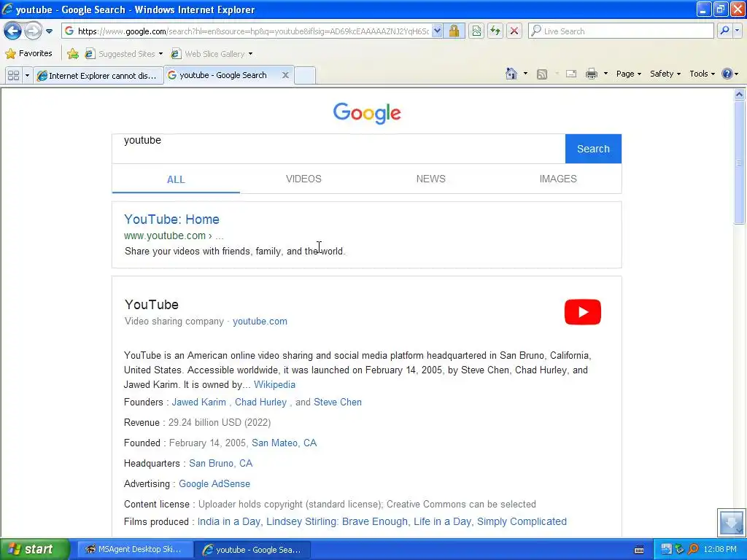Switch to the IMAGES results tab
This screenshot has height=560, width=747.
click(558, 179)
